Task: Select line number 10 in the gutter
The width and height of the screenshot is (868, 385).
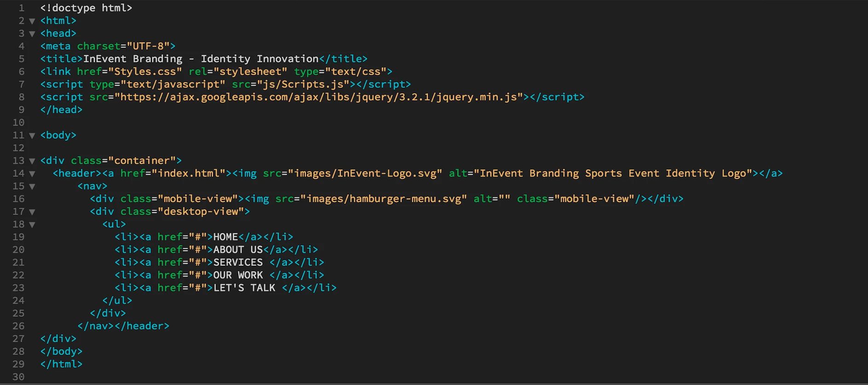Action: (18, 122)
